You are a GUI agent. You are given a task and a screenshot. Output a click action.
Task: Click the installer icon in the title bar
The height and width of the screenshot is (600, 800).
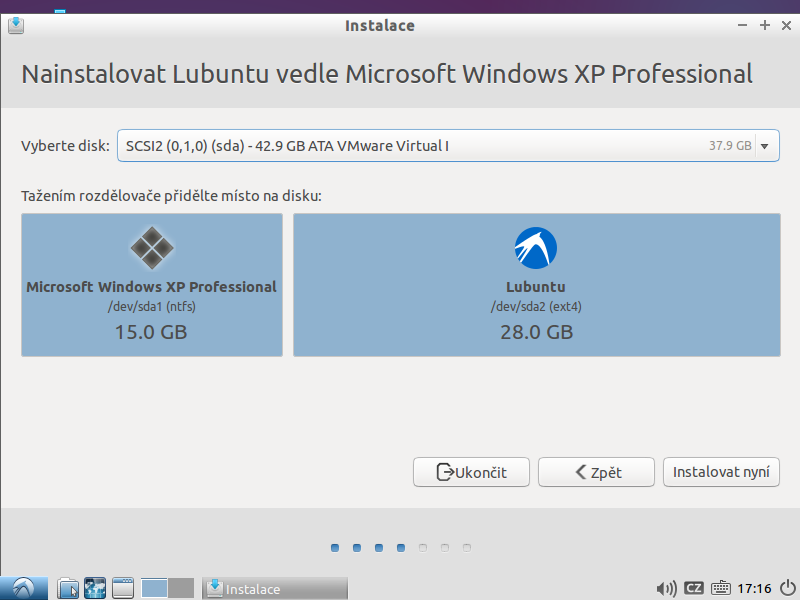(16, 25)
